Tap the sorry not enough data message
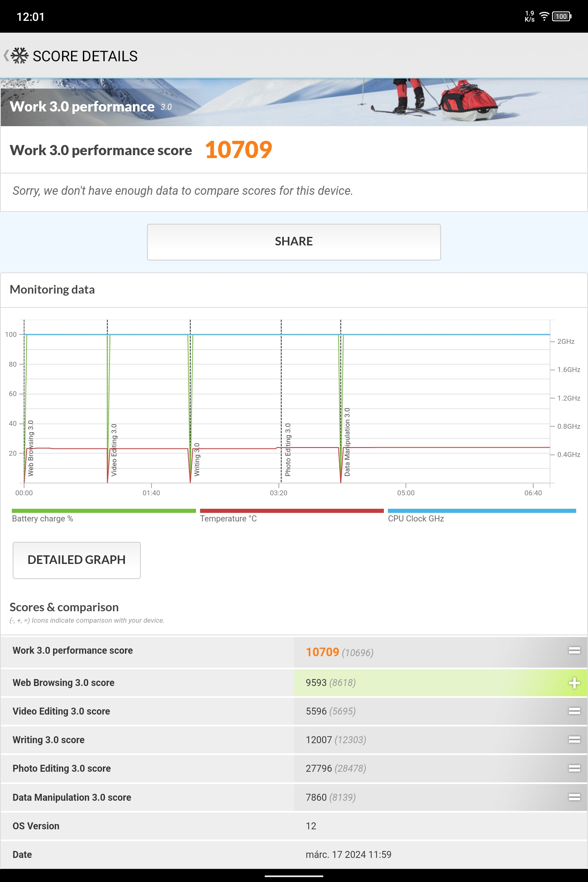This screenshot has height=882, width=588. [x=183, y=191]
